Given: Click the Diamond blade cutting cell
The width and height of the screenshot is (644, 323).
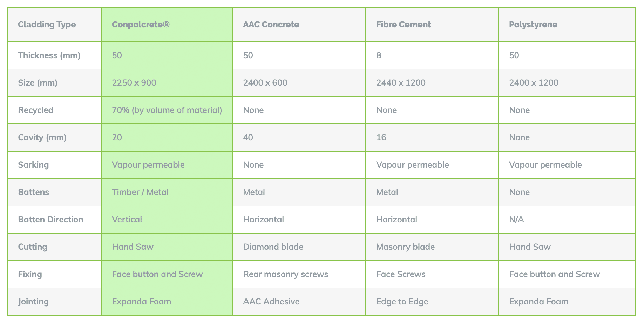Looking at the screenshot, I should [x=299, y=247].
